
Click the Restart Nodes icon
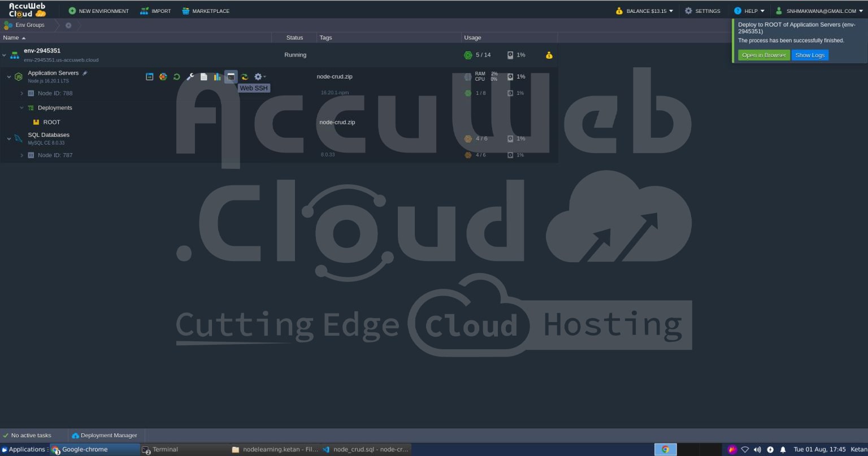point(176,77)
